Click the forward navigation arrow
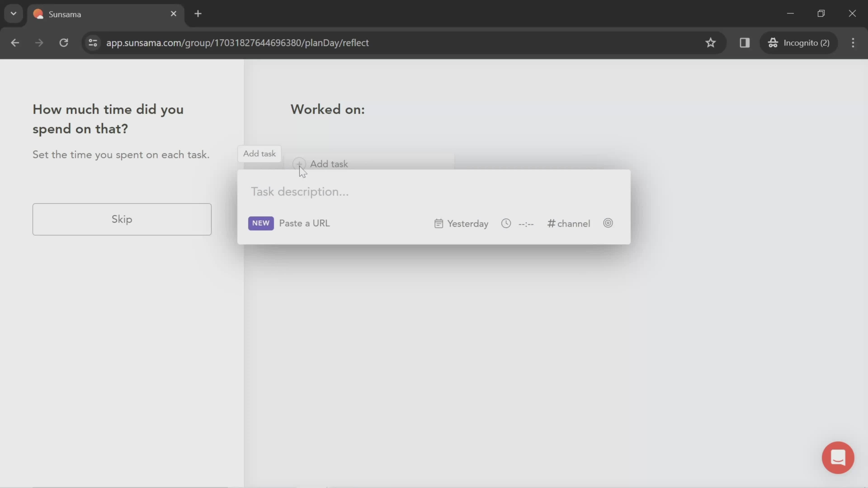 [x=39, y=43]
